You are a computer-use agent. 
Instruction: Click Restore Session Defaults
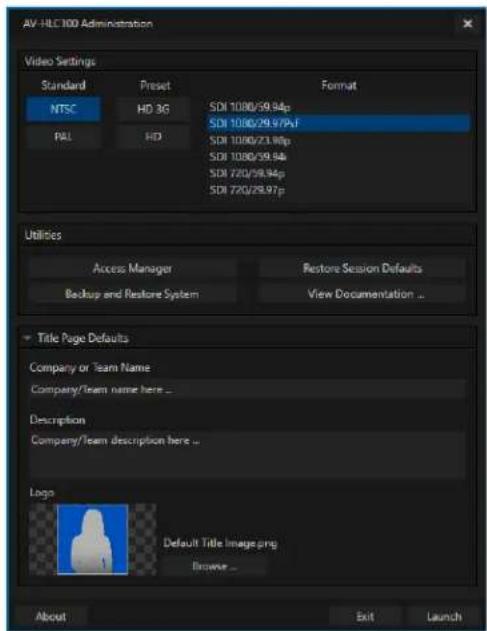362,268
